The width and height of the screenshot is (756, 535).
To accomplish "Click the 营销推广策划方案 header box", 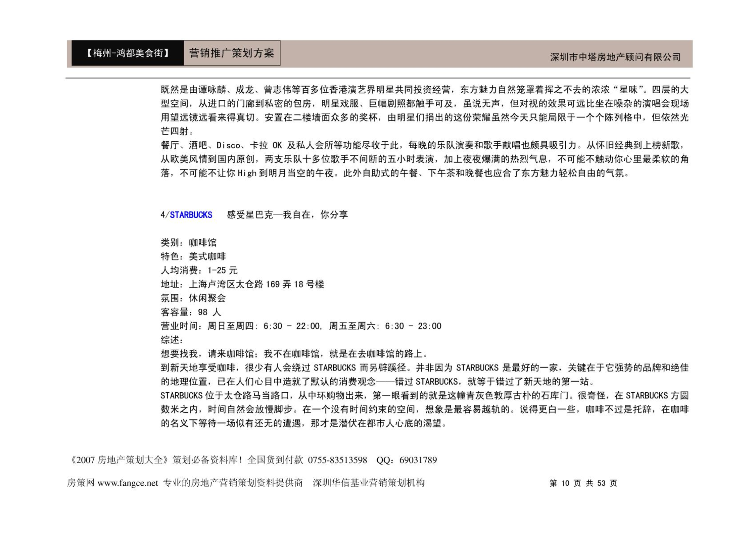I will (232, 53).
